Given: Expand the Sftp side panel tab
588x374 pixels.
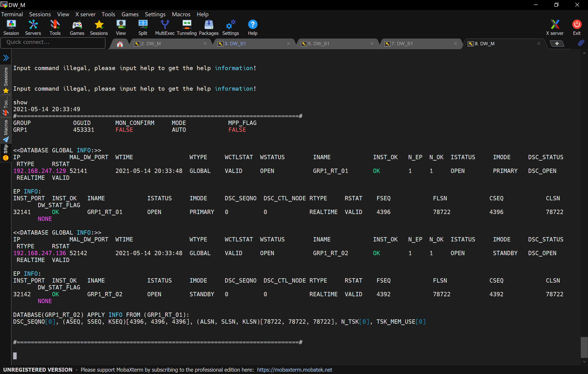Looking at the screenshot, I should [x=6, y=153].
